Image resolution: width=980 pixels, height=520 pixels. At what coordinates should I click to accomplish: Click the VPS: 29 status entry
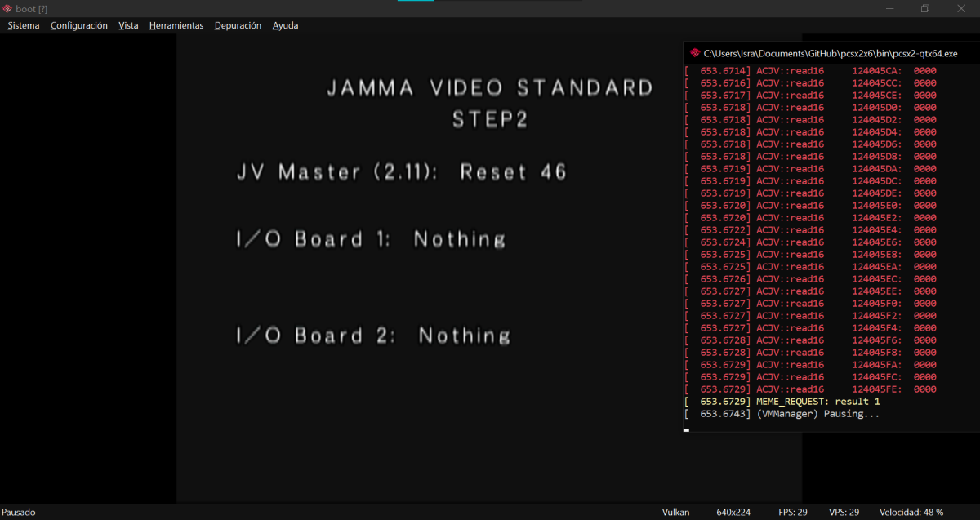pos(844,512)
